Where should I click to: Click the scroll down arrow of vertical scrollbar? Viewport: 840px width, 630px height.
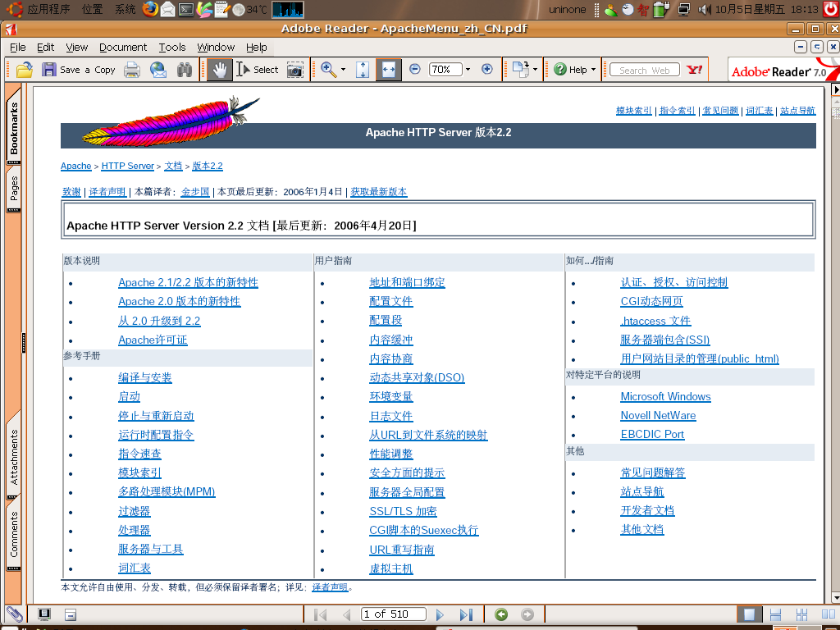pyautogui.click(x=834, y=596)
